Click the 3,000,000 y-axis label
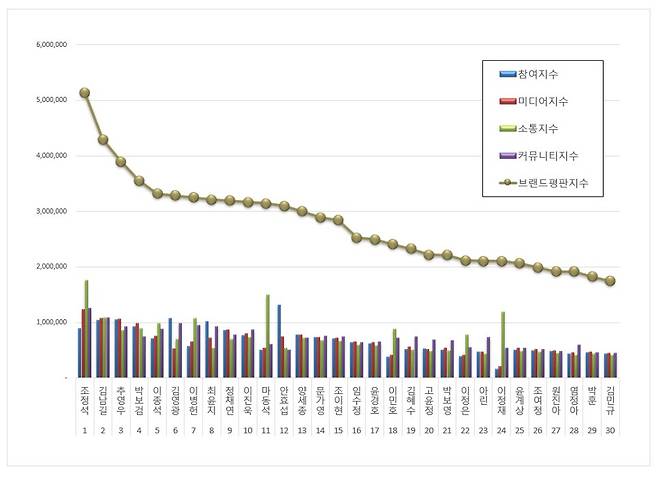This screenshot has width=658, height=477. 51,211
